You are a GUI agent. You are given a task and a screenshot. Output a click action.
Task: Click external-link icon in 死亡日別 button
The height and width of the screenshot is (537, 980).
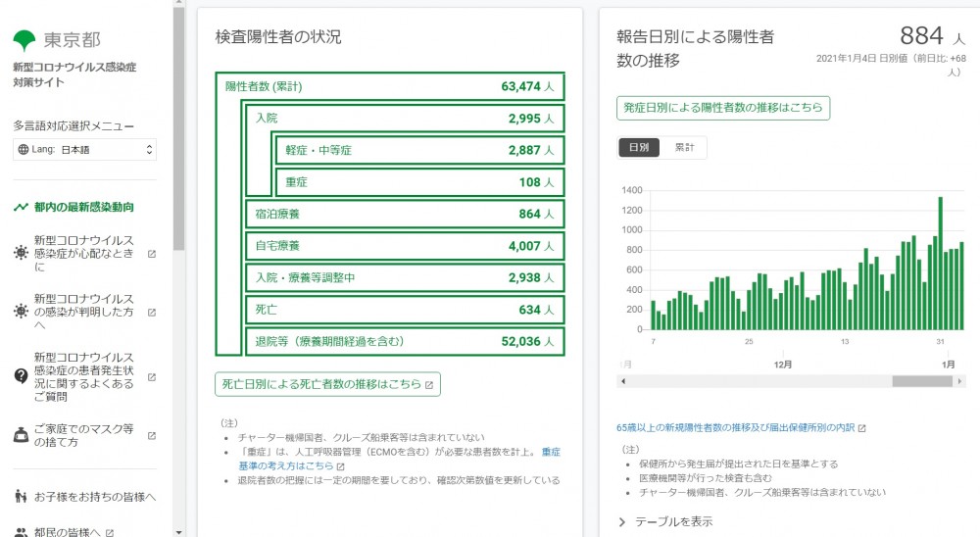pyautogui.click(x=429, y=385)
